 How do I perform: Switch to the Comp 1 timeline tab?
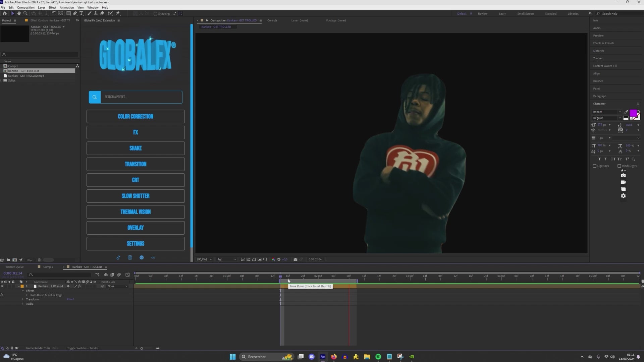pos(48,267)
